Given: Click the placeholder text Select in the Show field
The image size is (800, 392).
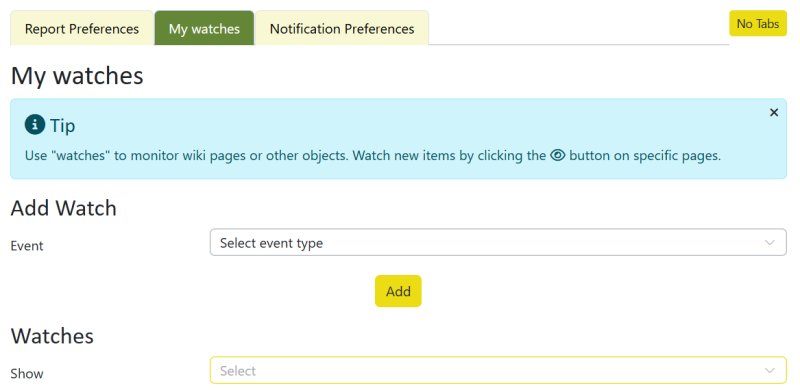Looking at the screenshot, I should pos(238,371).
